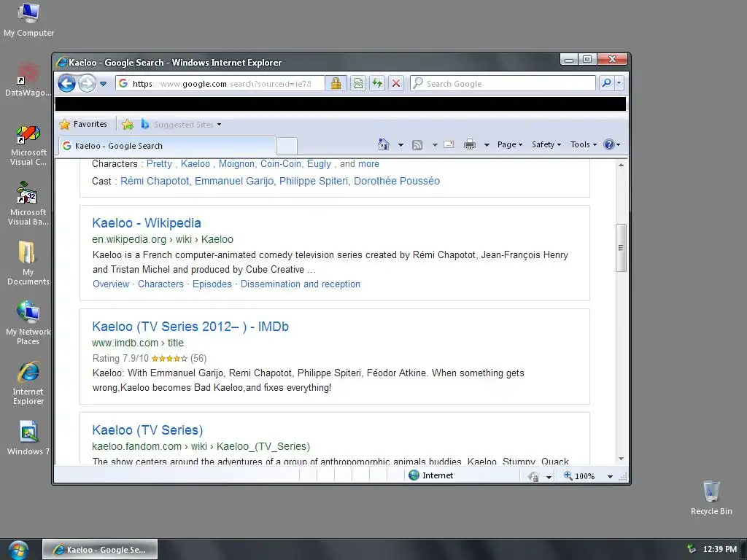Open the recent pages dropdown arrow

(103, 84)
